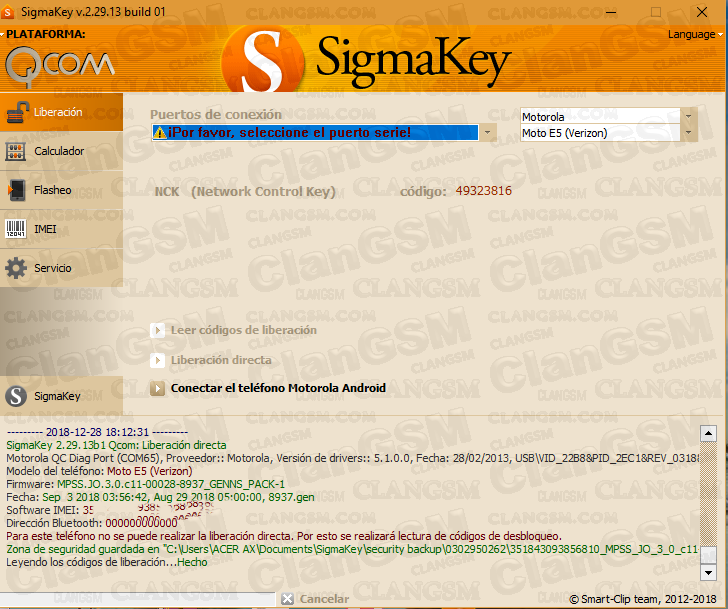Screen dimensions: 728x609
Task: Minimize the SigmaKey window
Action: [x=611, y=12]
